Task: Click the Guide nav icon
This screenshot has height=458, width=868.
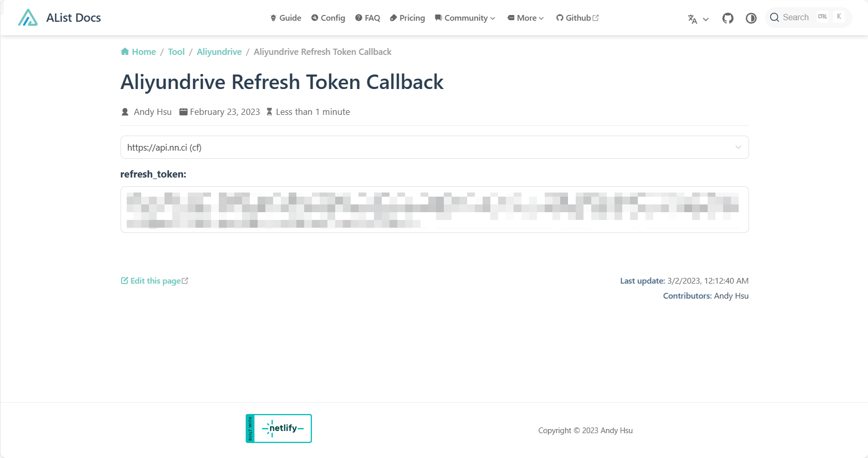Action: pos(274,18)
